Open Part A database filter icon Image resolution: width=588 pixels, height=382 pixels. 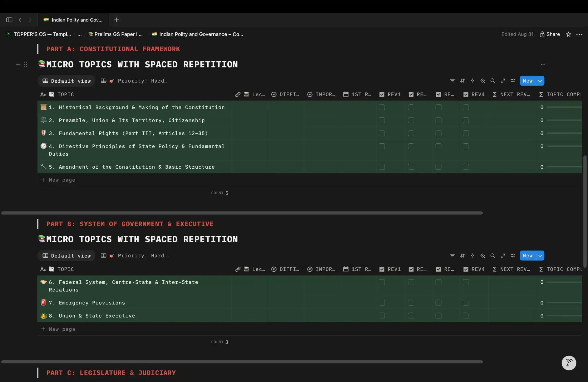452,81
